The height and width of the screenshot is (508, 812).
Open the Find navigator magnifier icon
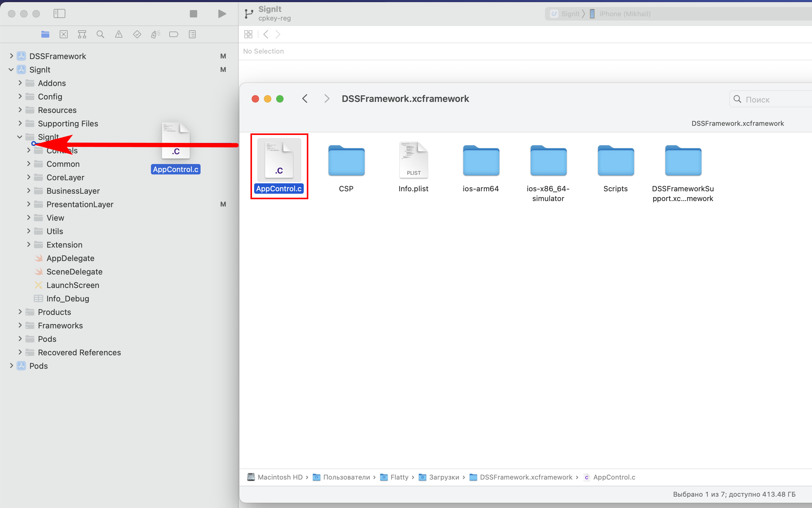(x=100, y=34)
